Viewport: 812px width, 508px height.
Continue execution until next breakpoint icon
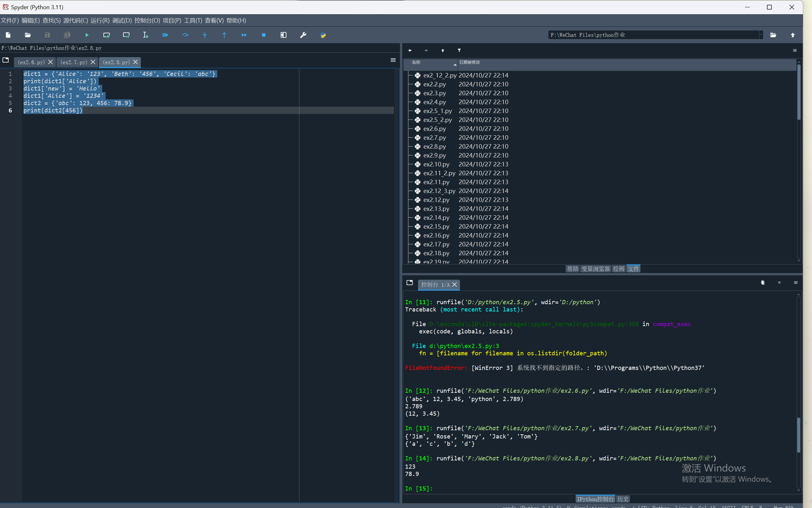click(x=244, y=35)
